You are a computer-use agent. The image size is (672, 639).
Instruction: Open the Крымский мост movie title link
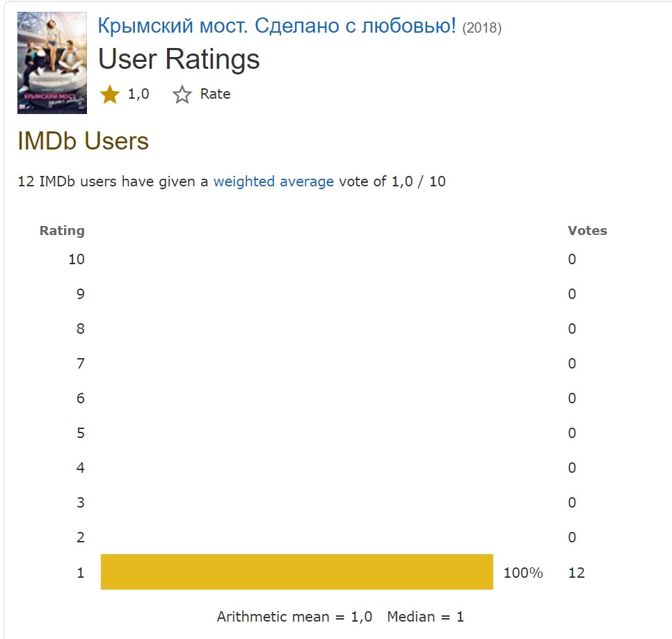(277, 26)
